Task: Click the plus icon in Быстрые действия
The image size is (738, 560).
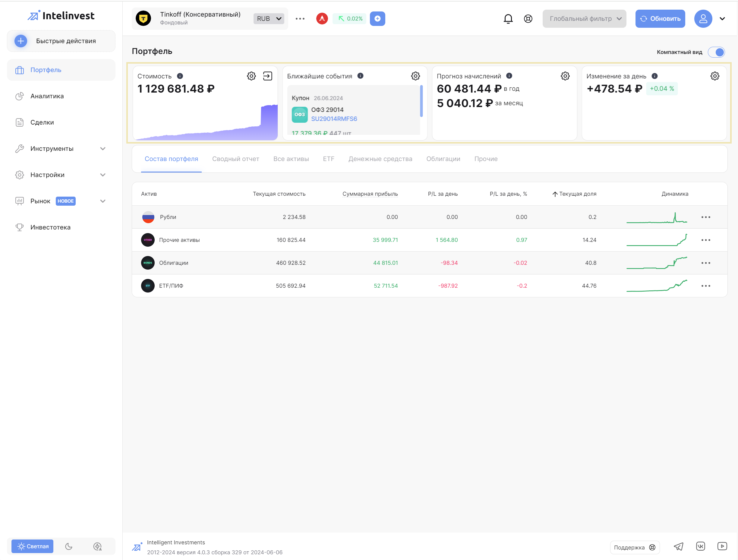Action: (21, 41)
